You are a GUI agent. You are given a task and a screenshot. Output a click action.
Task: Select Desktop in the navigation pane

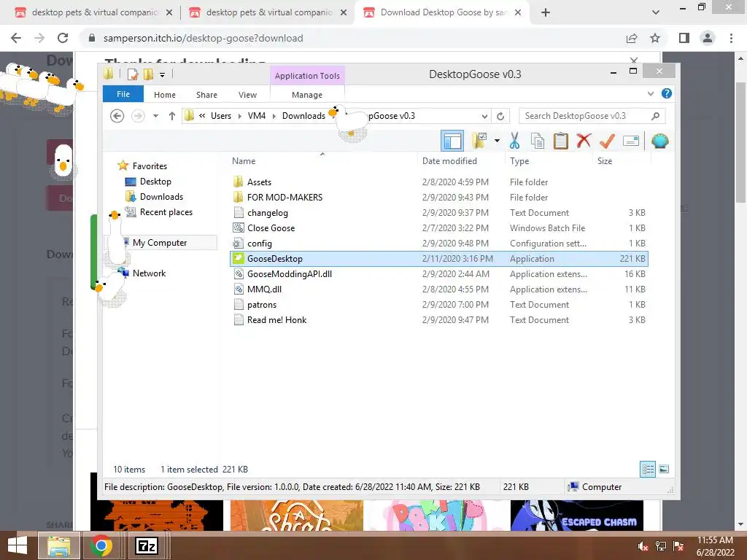(x=155, y=182)
